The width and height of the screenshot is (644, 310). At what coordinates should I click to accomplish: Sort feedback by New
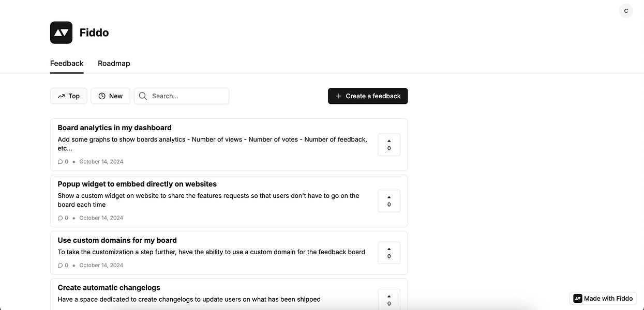[x=111, y=96]
